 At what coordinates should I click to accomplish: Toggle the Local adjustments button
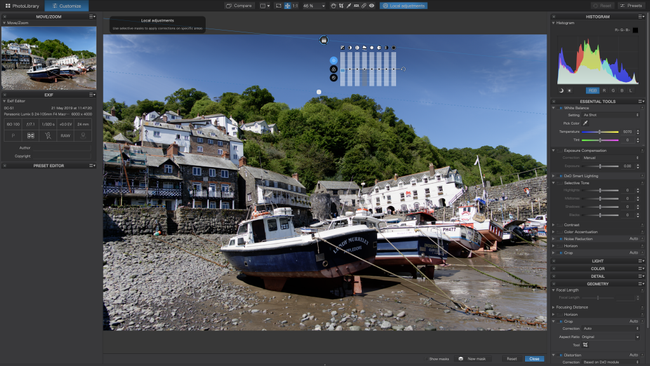403,6
